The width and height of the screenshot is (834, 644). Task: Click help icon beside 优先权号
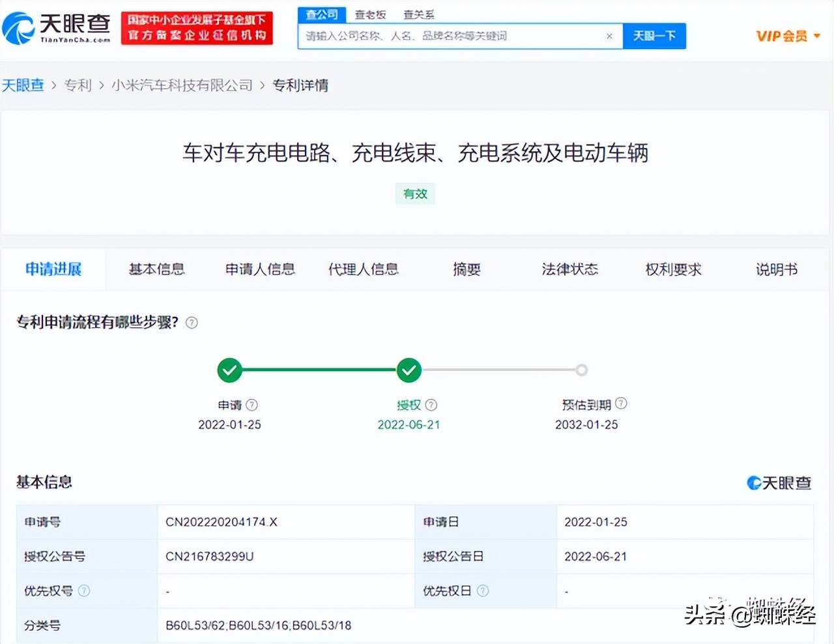84,591
